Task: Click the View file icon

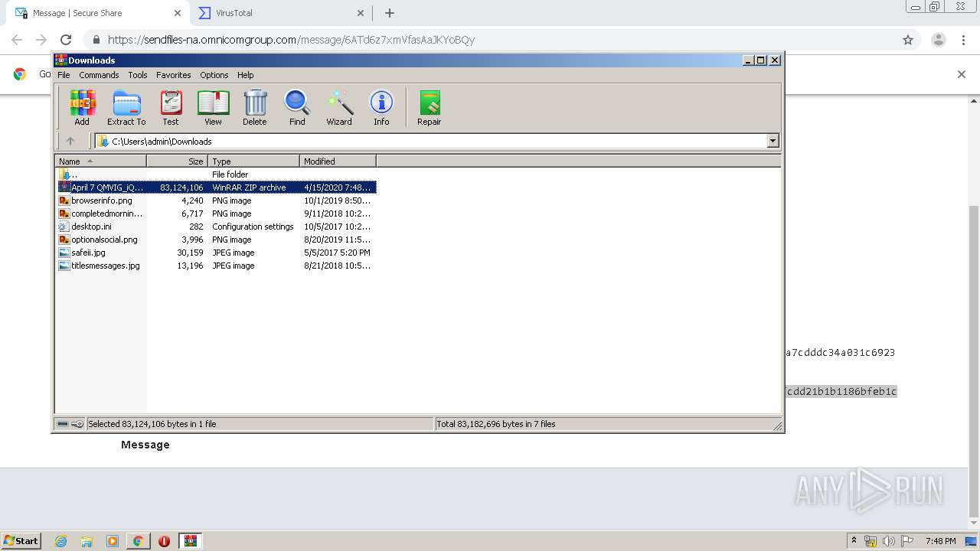Action: tap(213, 107)
